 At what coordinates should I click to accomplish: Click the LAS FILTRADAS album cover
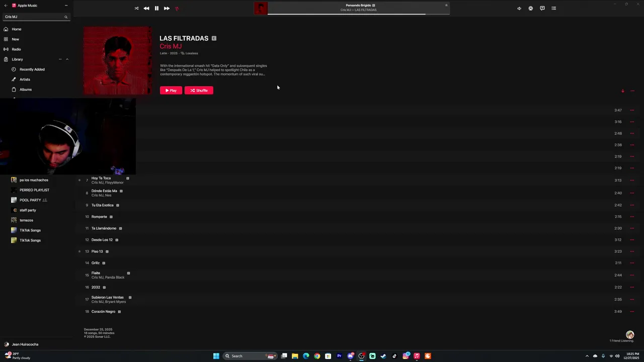pyautogui.click(x=118, y=61)
